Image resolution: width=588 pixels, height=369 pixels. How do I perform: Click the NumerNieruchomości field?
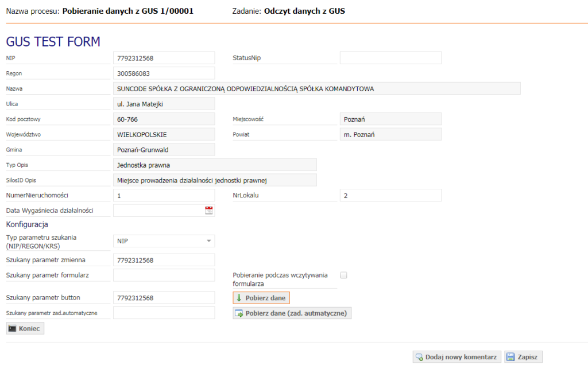coord(164,196)
